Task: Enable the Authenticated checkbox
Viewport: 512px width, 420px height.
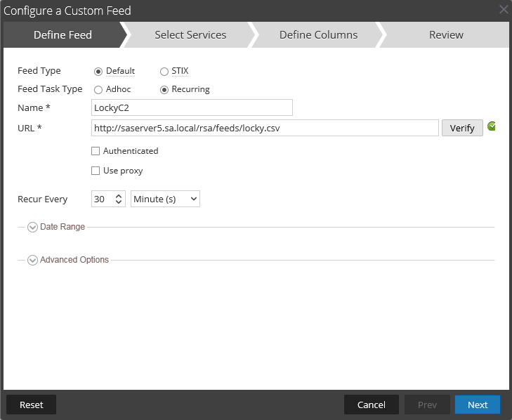Action: 96,151
